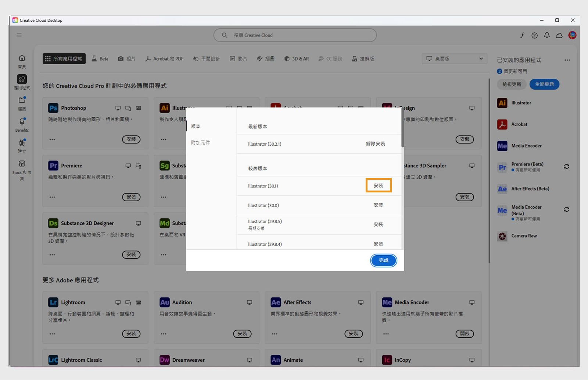Open the menu beside 已安裝的應用程式
The image size is (588, 380).
567,60
